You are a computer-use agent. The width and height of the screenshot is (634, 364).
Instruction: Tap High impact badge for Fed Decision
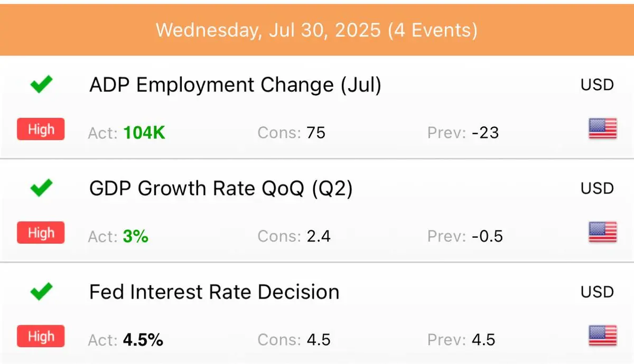(41, 337)
